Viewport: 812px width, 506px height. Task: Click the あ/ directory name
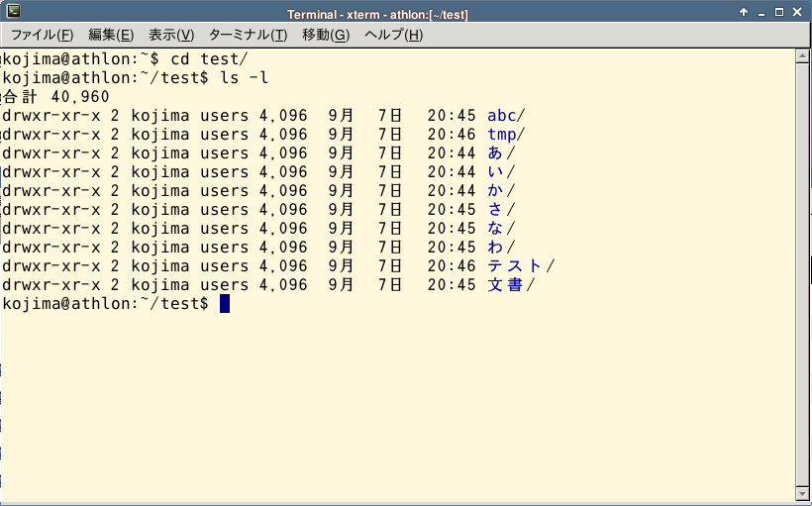coord(501,153)
